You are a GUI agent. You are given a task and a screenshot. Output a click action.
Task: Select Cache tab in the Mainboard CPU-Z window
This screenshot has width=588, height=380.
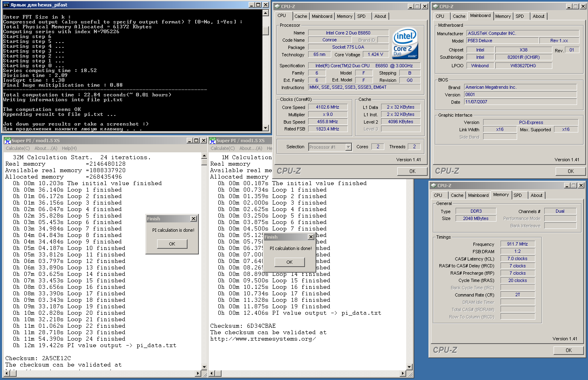click(x=459, y=16)
